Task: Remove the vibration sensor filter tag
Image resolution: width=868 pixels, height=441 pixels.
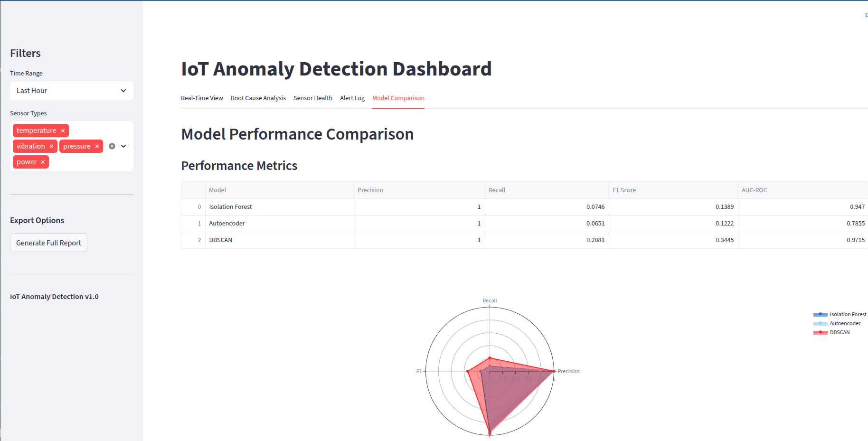Action: (51, 146)
